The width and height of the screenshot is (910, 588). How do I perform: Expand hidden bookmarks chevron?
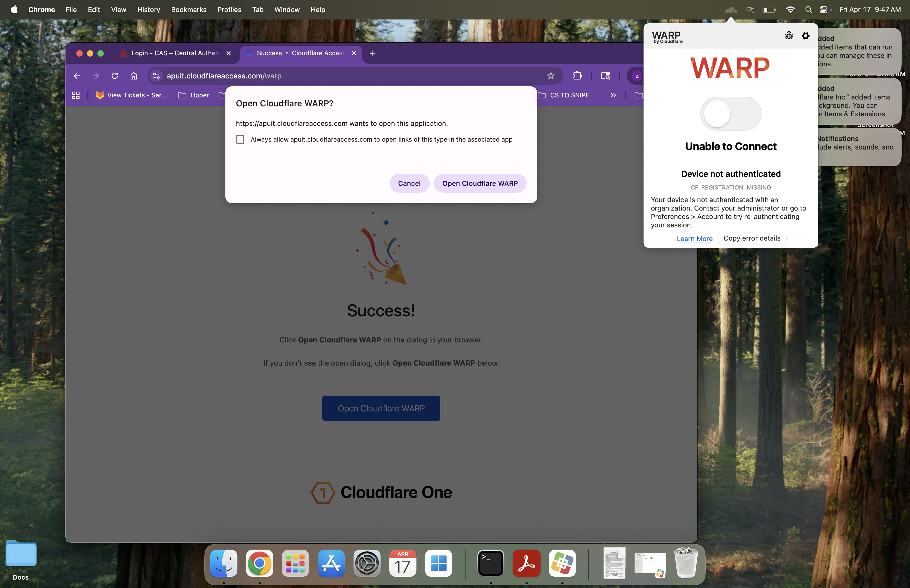(613, 96)
